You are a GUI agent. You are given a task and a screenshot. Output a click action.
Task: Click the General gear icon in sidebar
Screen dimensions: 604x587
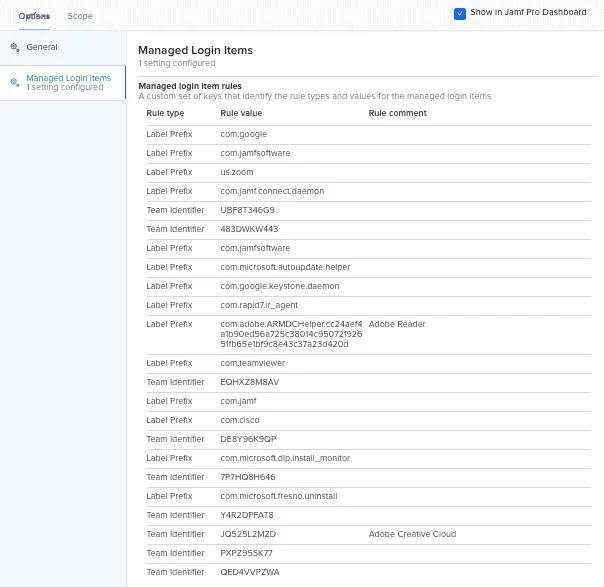(x=15, y=47)
